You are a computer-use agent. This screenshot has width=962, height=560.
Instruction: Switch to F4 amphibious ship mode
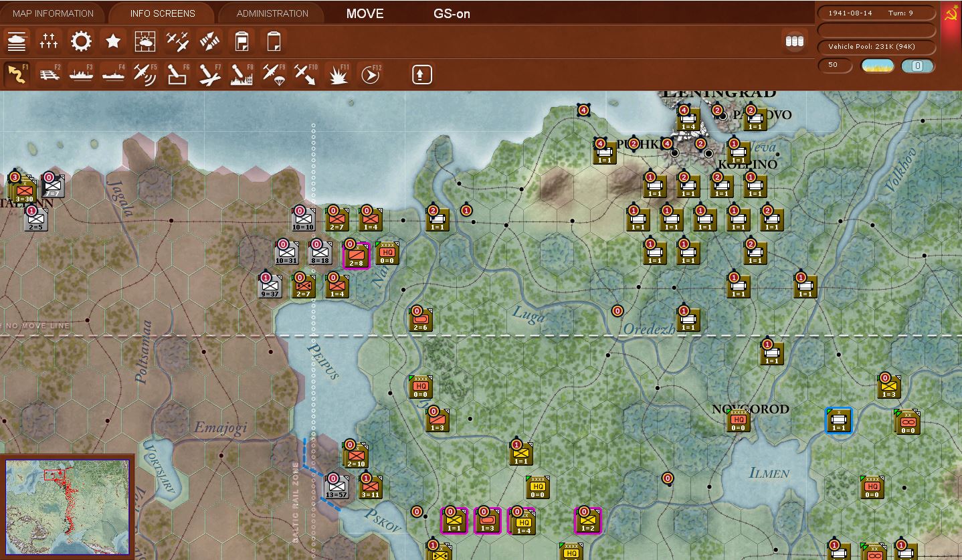click(113, 74)
